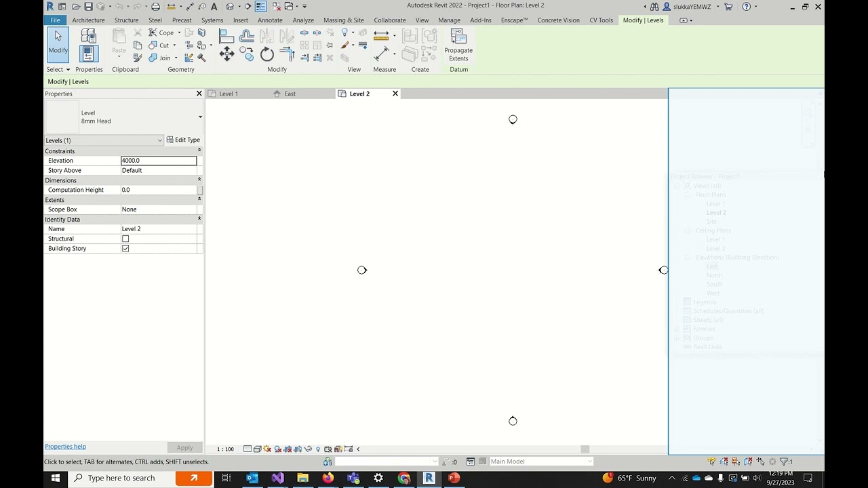
Task: Open the Annotate ribbon tab
Action: [270, 20]
